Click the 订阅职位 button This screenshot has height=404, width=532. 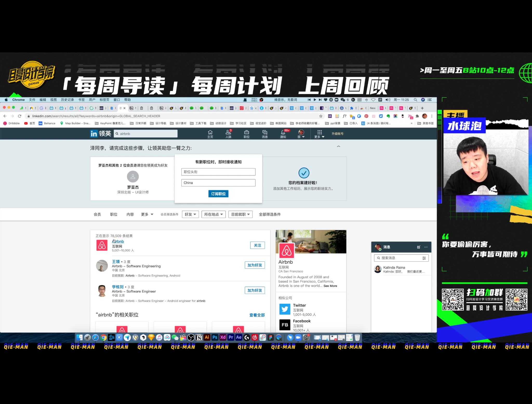pos(218,194)
